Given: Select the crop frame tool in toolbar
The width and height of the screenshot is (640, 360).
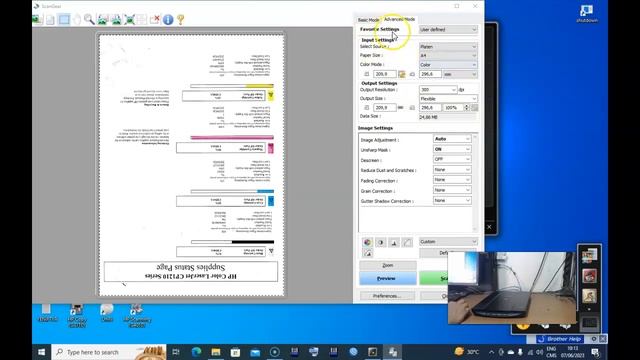Looking at the screenshot, I should (64, 19).
